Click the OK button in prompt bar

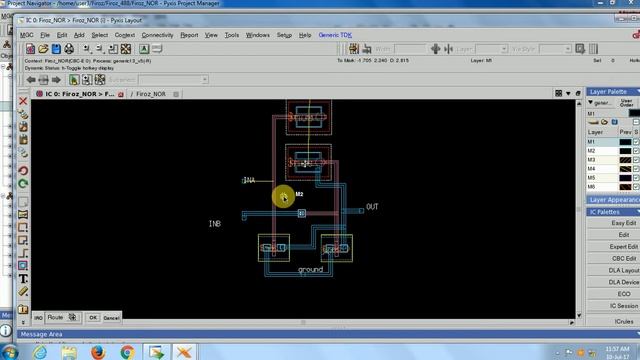(x=93, y=318)
